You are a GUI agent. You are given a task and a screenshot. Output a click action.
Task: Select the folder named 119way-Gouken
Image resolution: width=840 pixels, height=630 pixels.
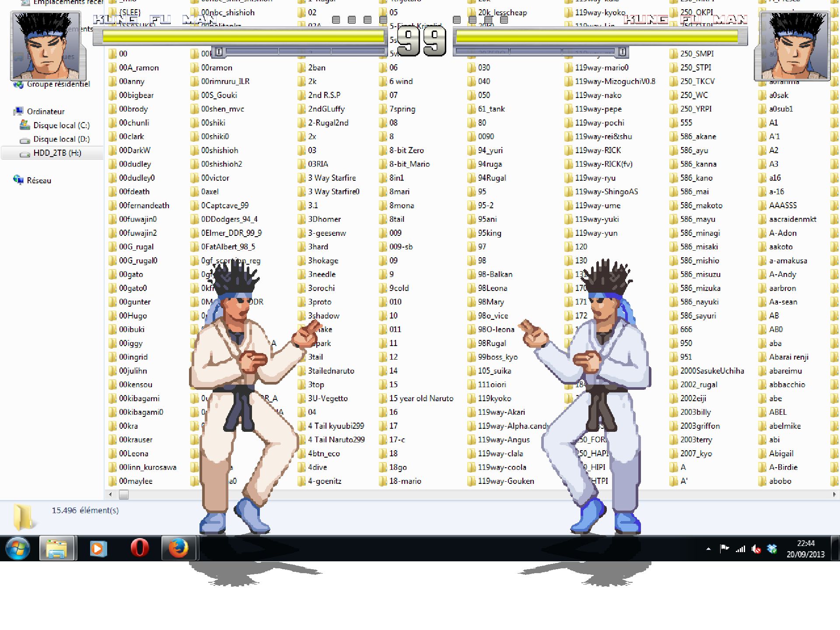[x=506, y=481]
